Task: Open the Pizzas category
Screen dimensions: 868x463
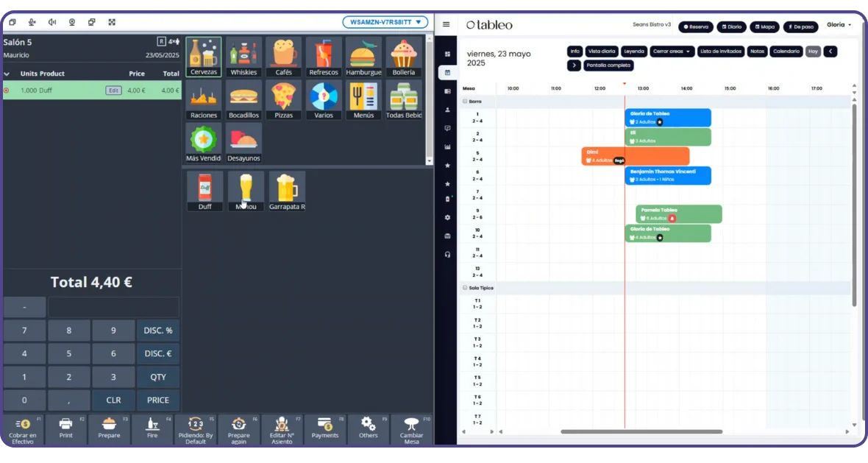Action: (283, 99)
